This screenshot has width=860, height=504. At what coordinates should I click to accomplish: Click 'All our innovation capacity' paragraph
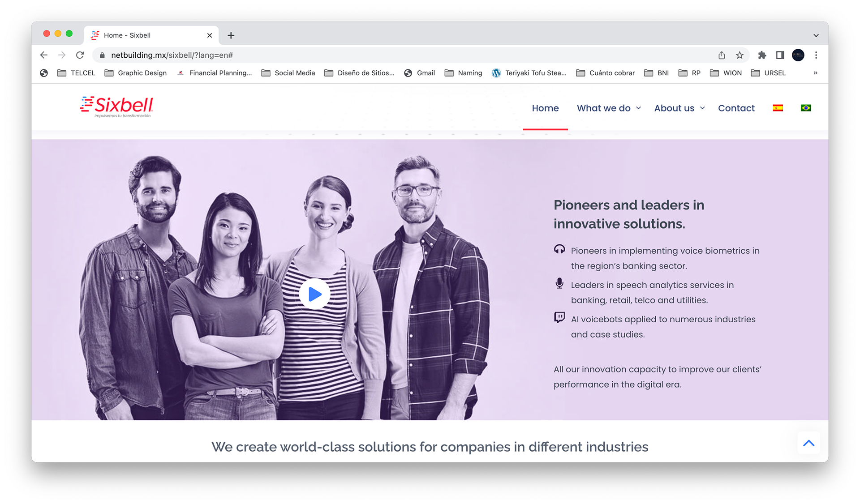click(x=658, y=377)
